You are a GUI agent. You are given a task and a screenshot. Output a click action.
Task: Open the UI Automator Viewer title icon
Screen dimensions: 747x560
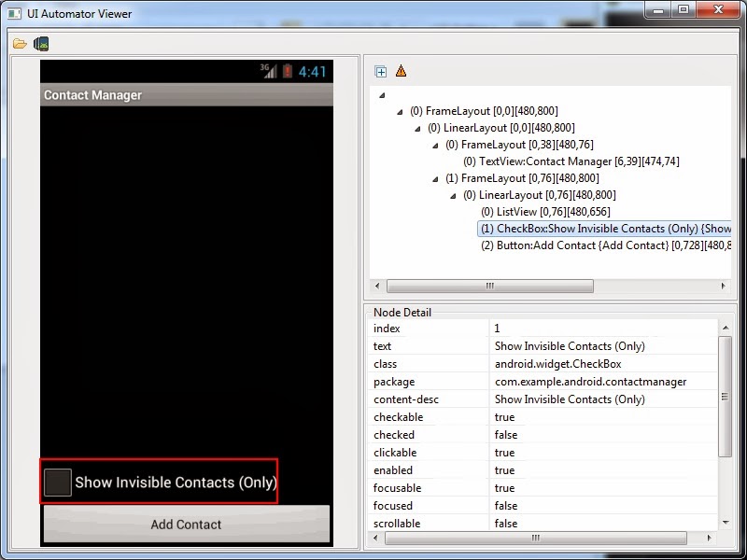[14, 13]
